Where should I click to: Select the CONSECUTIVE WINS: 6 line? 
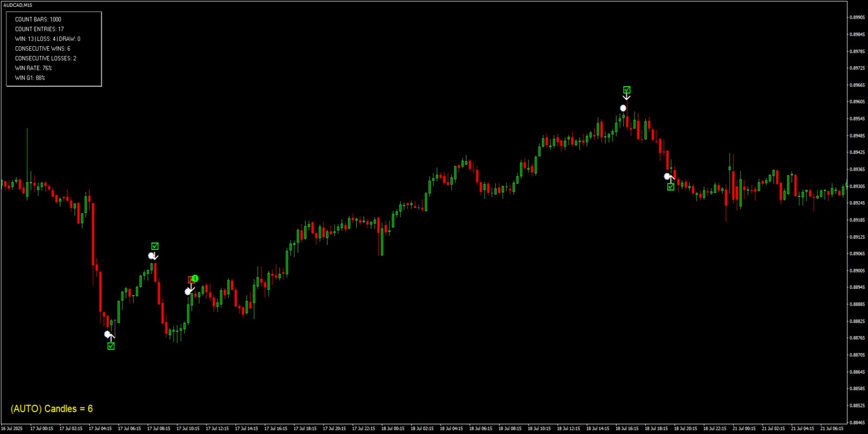pos(42,49)
